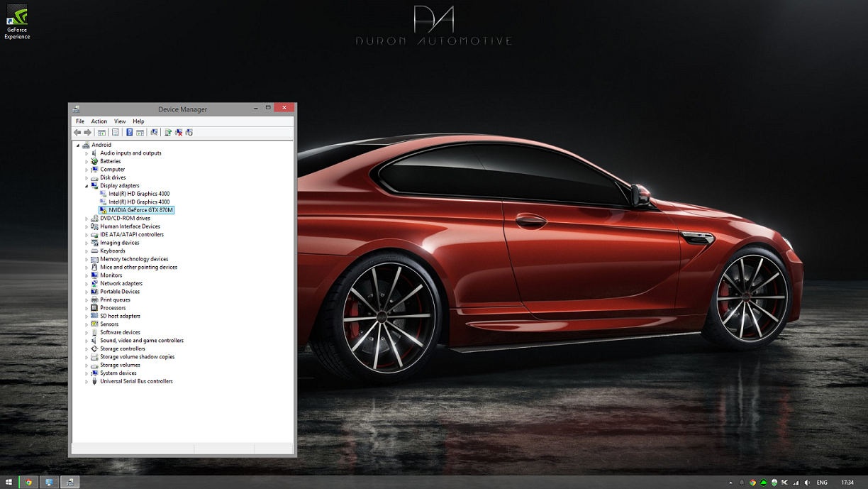
Task: Expand the Imaging devices node
Action: tap(87, 243)
